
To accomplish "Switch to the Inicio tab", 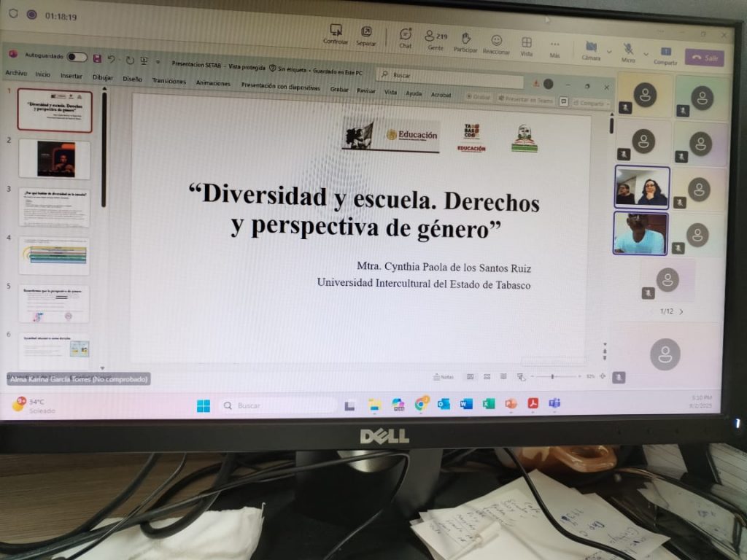I will 42,74.
